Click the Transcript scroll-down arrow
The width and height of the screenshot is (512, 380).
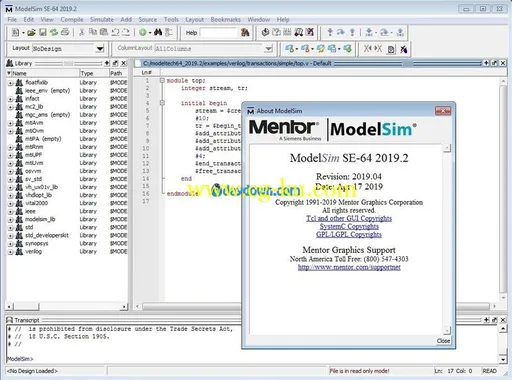pos(503,359)
